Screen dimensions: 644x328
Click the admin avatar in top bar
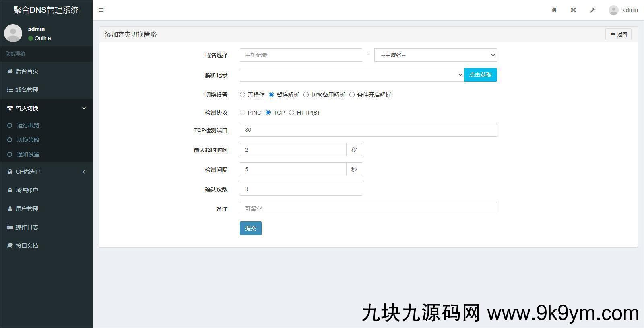coord(613,10)
